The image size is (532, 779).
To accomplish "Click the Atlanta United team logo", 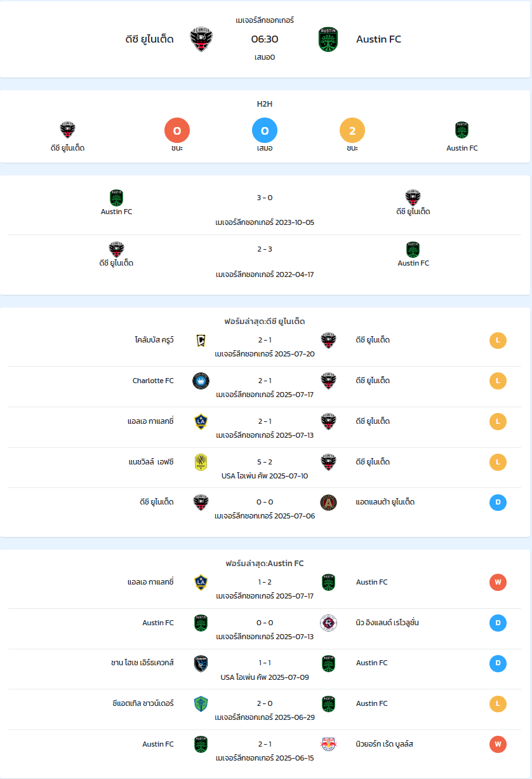I will pos(328,503).
